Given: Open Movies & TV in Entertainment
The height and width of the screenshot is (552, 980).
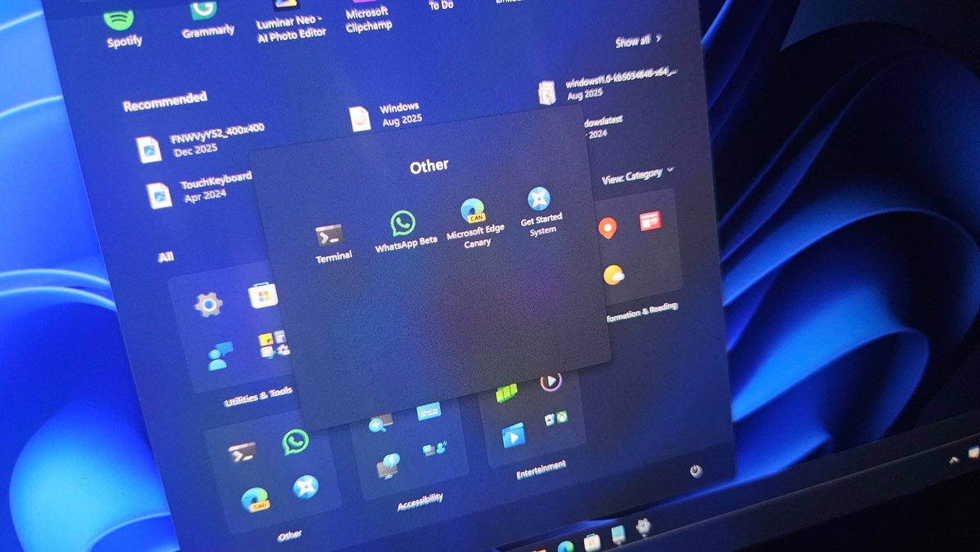Looking at the screenshot, I should pyautogui.click(x=513, y=435).
